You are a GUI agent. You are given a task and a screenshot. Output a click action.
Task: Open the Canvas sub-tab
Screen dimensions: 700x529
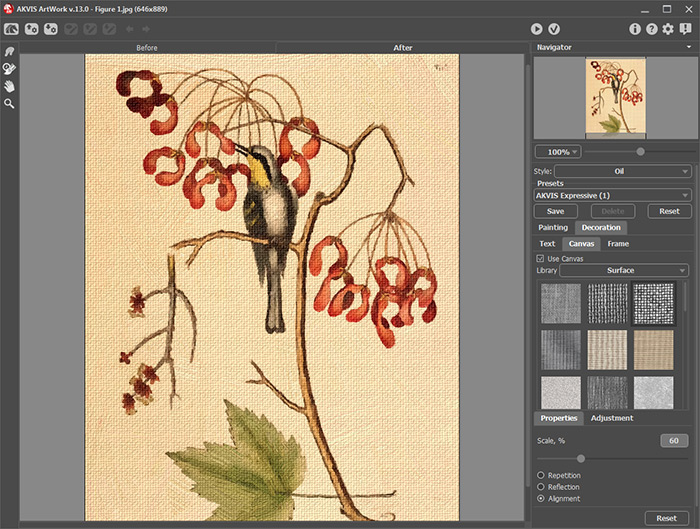[581, 244]
